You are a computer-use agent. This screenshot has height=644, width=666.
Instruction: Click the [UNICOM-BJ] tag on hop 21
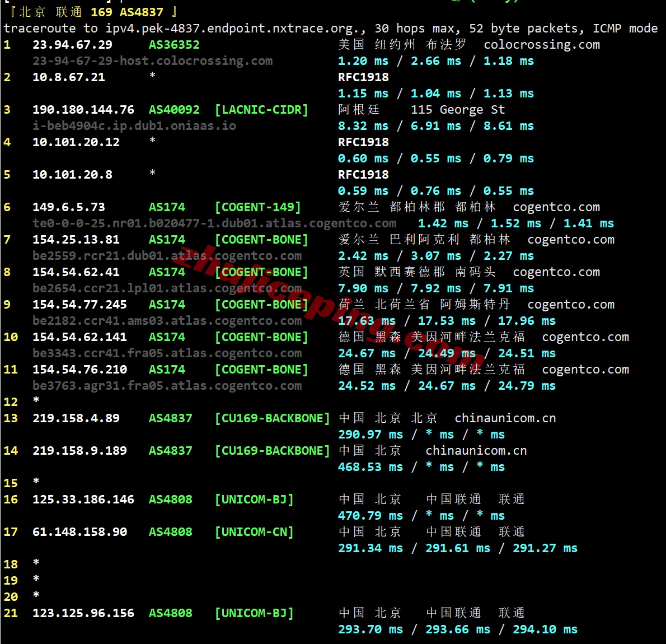[x=254, y=613]
